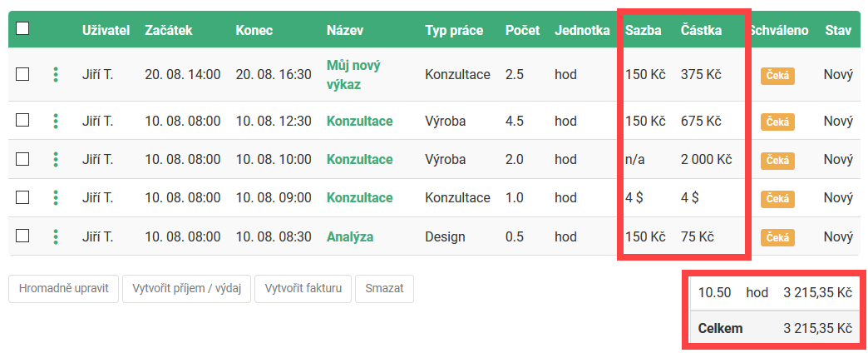The image size is (868, 353).
Task: Sort by the 'Začátek' column header
Action: (168, 30)
